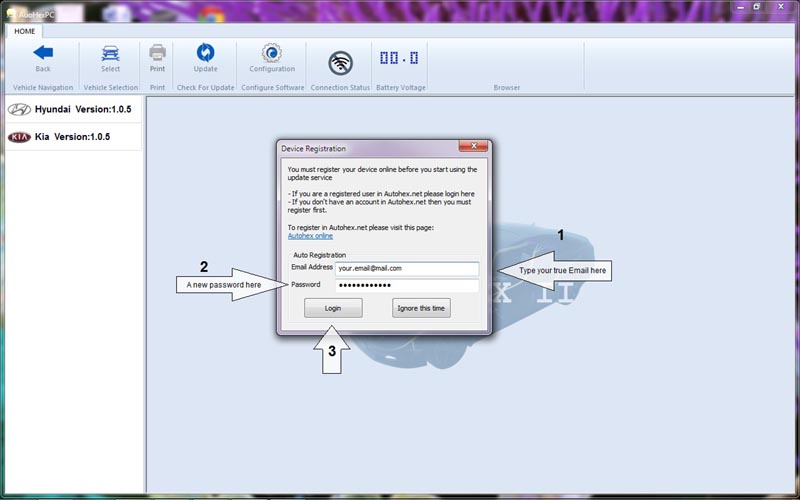800x500 pixels.
Task: Click the Vehicle Navigation group label
Action: tap(43, 88)
